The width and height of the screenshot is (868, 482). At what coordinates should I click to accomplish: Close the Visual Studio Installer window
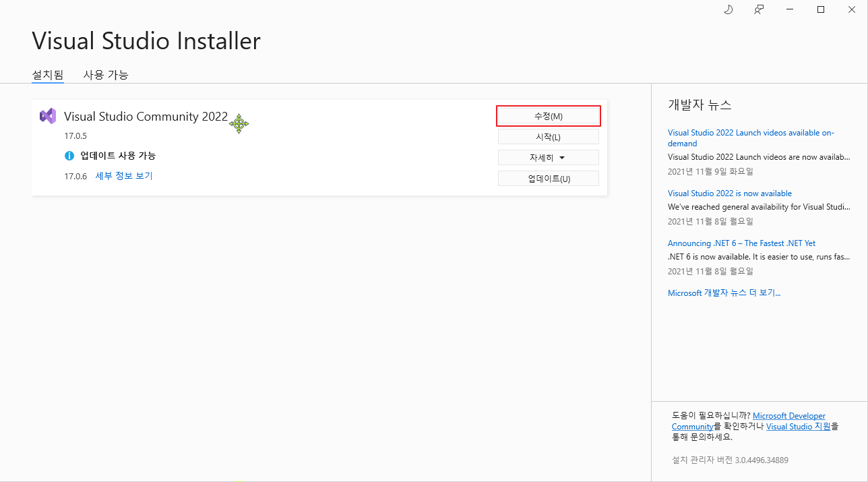pos(852,9)
